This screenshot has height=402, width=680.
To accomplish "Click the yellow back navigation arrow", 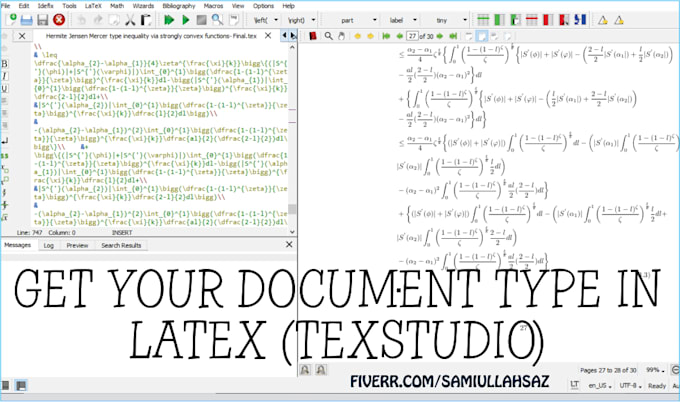I will point(357,36).
